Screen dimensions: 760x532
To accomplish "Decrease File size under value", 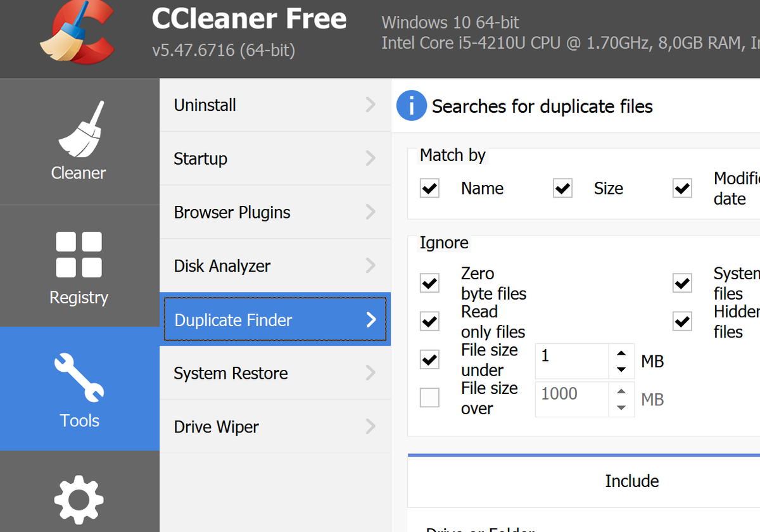I will [x=621, y=370].
